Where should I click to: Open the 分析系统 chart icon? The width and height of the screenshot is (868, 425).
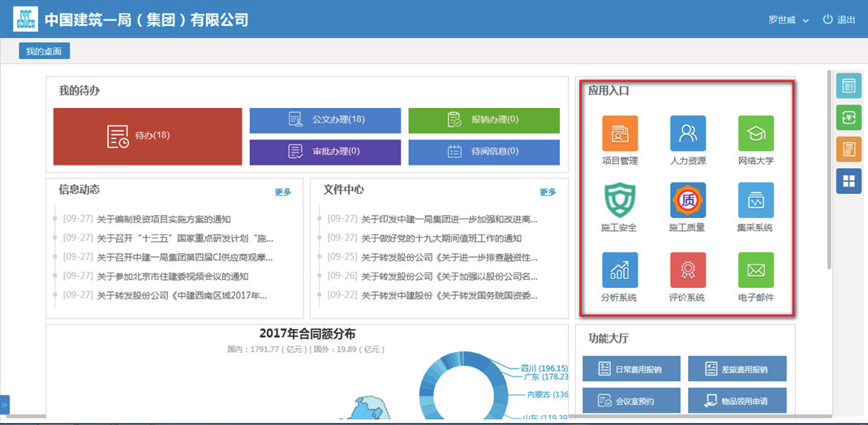(620, 270)
